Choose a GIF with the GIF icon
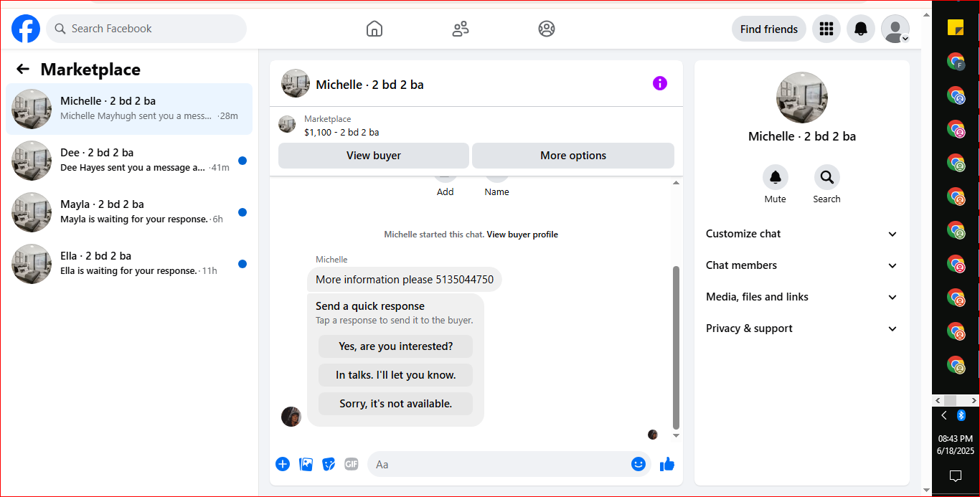The width and height of the screenshot is (980, 497). point(351,464)
